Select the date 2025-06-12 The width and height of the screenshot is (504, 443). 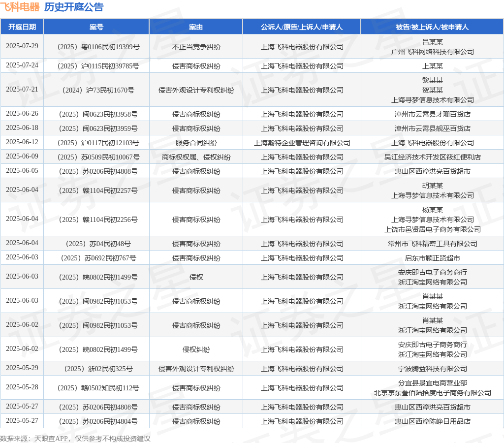[22, 142]
